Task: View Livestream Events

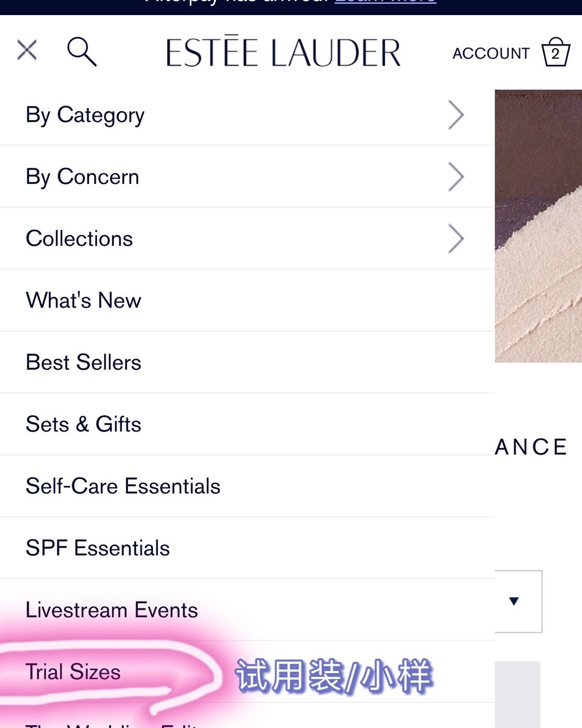Action: tap(112, 610)
